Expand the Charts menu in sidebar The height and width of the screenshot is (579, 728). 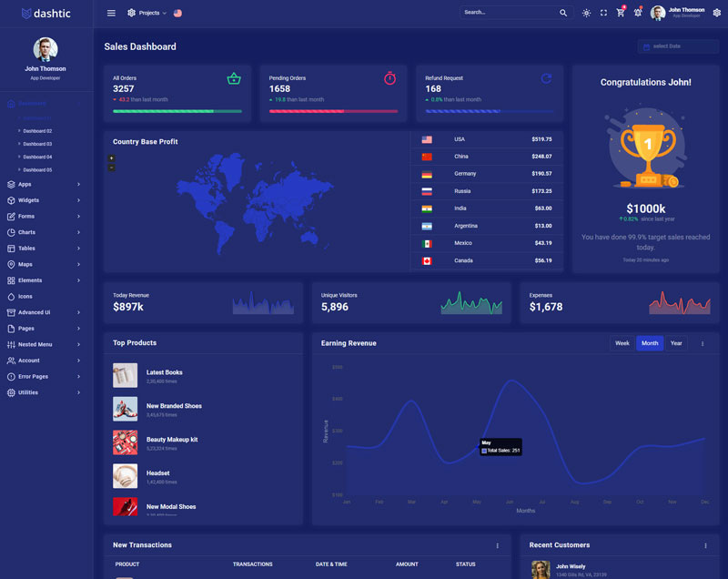[x=45, y=232]
